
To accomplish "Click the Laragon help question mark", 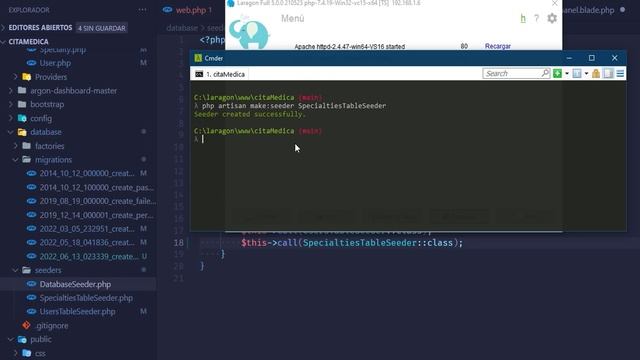I will coord(536,18).
